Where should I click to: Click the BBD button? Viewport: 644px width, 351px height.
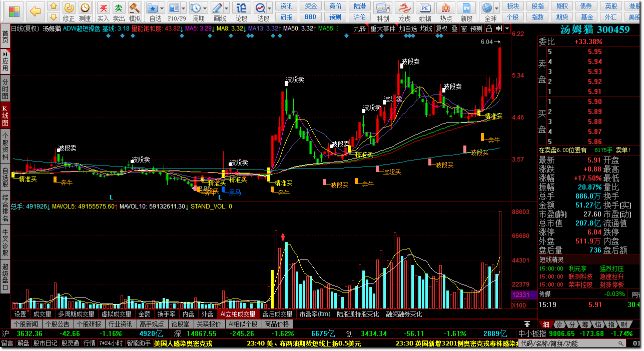[311, 16]
